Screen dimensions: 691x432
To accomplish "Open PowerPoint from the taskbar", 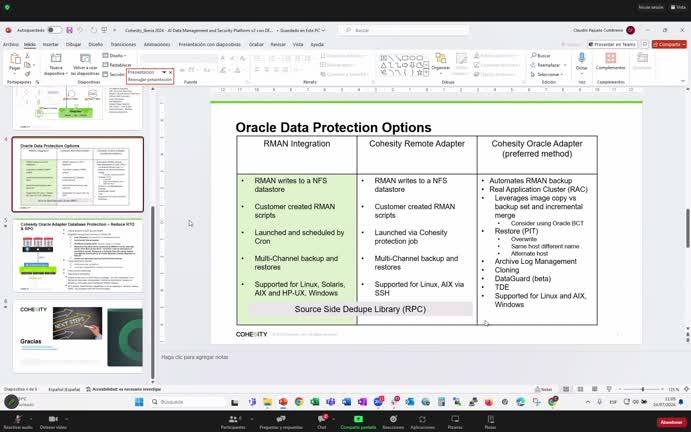I will tap(283, 402).
